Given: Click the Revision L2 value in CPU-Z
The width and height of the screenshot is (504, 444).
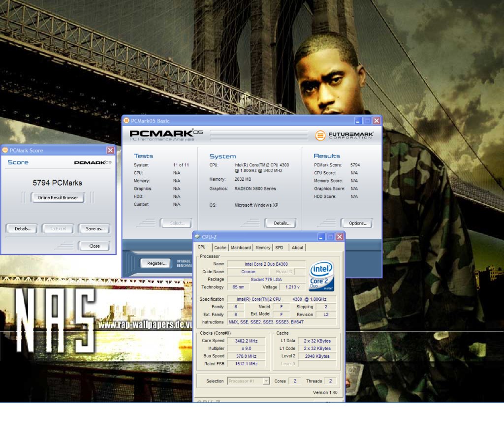Looking at the screenshot, I should tap(326, 315).
